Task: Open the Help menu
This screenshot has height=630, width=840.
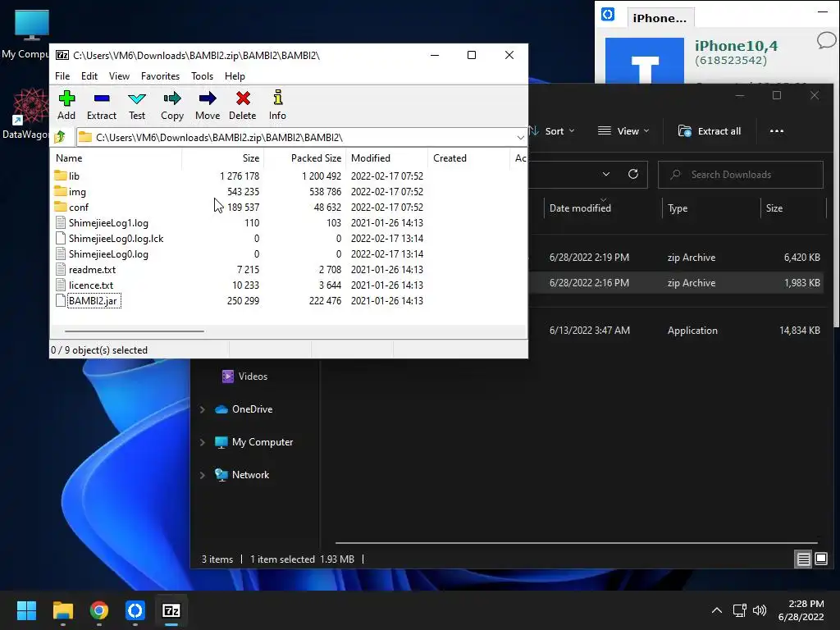Action: [x=235, y=76]
